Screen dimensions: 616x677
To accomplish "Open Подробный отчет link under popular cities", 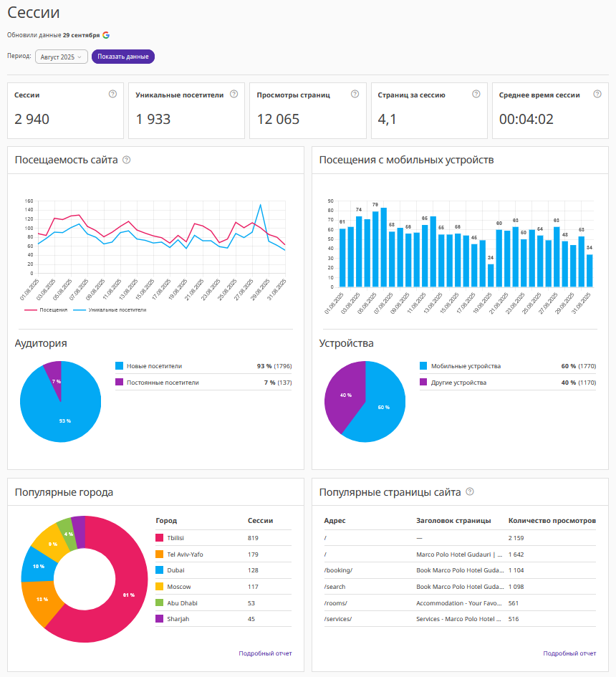I will pos(265,653).
